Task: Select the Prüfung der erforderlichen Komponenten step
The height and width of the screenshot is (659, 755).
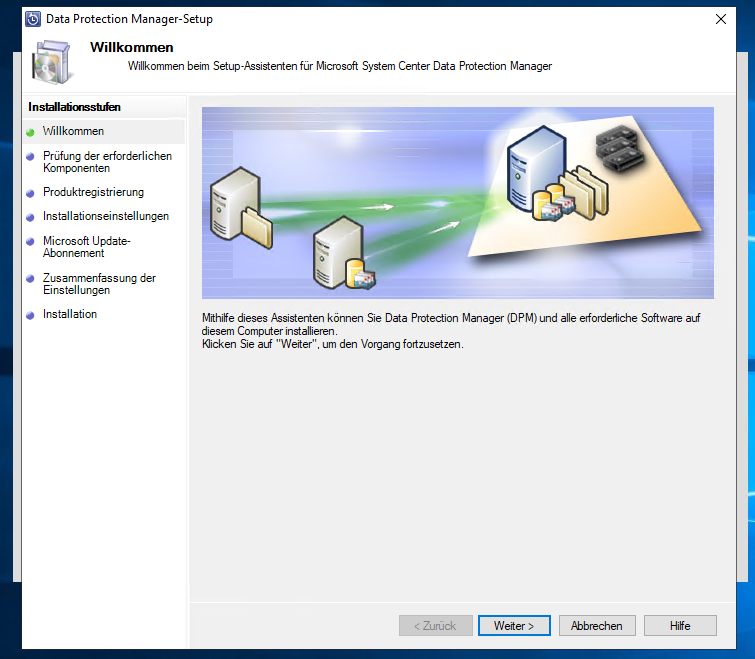Action: pos(107,162)
